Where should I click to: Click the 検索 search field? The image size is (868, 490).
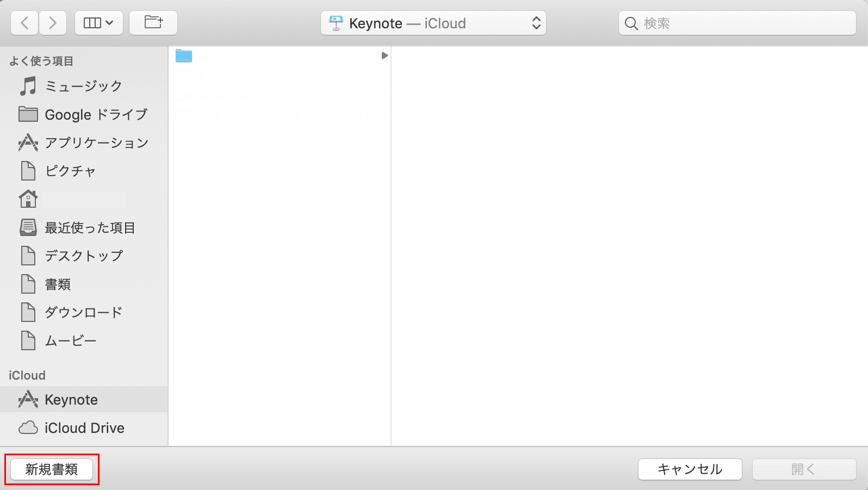coord(737,23)
